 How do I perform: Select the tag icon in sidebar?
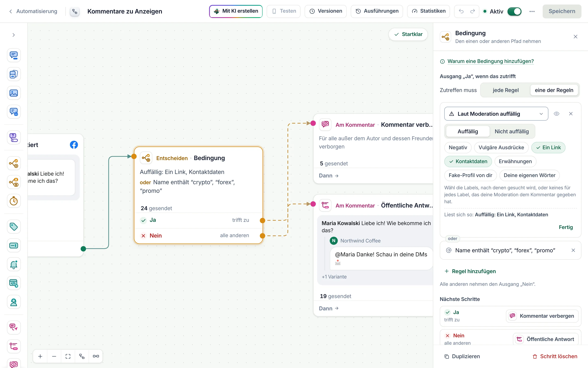point(14,227)
